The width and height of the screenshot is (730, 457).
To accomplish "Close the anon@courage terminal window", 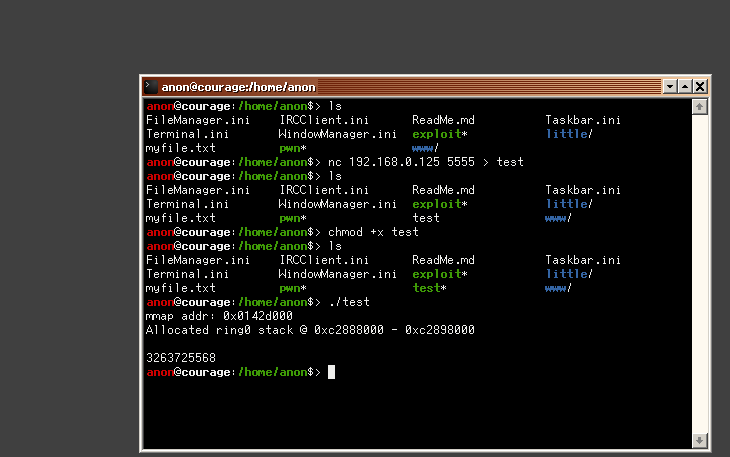I will (x=700, y=87).
